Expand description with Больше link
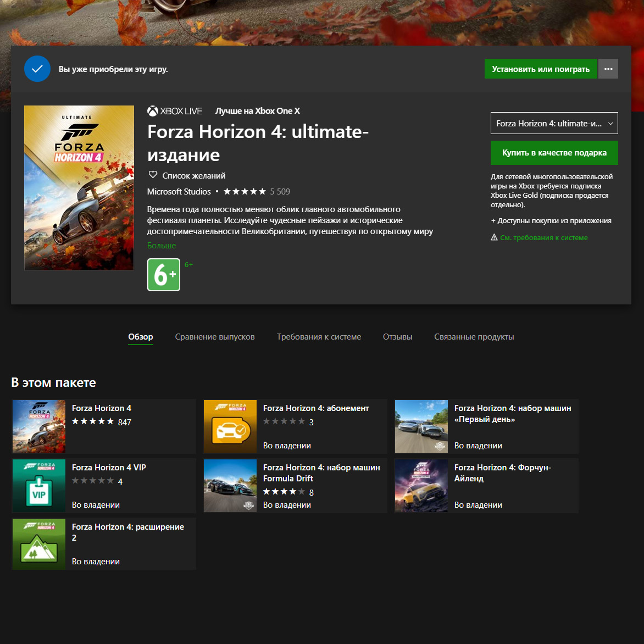The width and height of the screenshot is (644, 644). coord(162,246)
